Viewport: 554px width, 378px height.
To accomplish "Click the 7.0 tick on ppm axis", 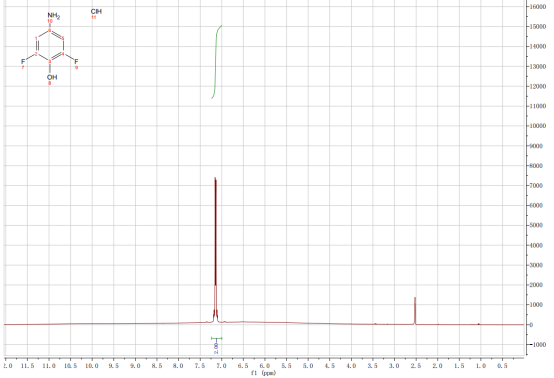I will tap(221, 366).
